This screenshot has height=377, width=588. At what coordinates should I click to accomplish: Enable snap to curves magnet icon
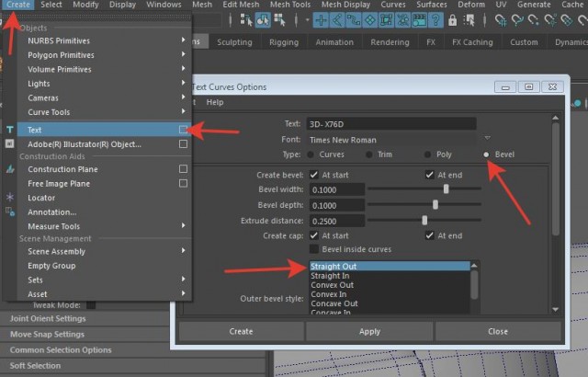pyautogui.click(x=517, y=20)
